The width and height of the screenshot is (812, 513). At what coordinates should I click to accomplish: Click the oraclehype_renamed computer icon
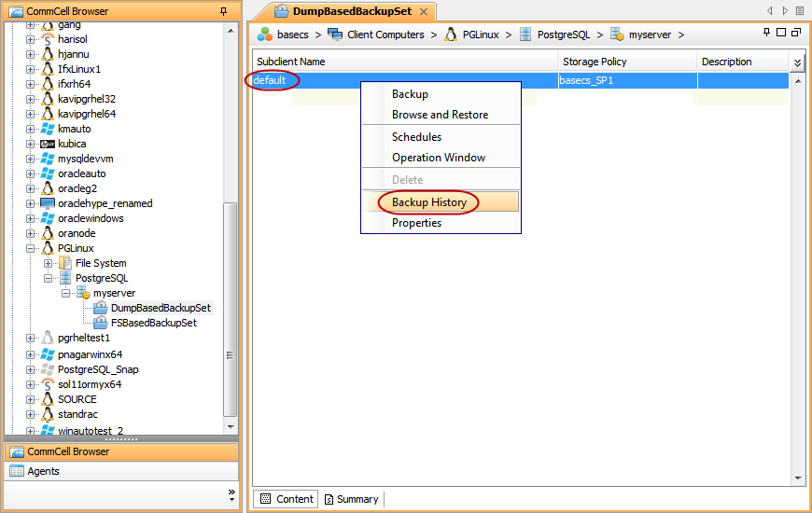point(48,203)
